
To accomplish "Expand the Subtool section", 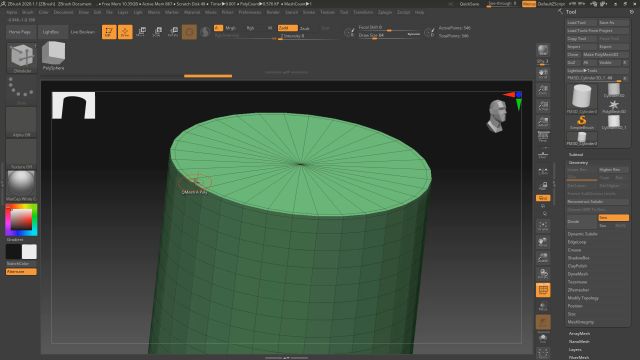I will 576,155.
